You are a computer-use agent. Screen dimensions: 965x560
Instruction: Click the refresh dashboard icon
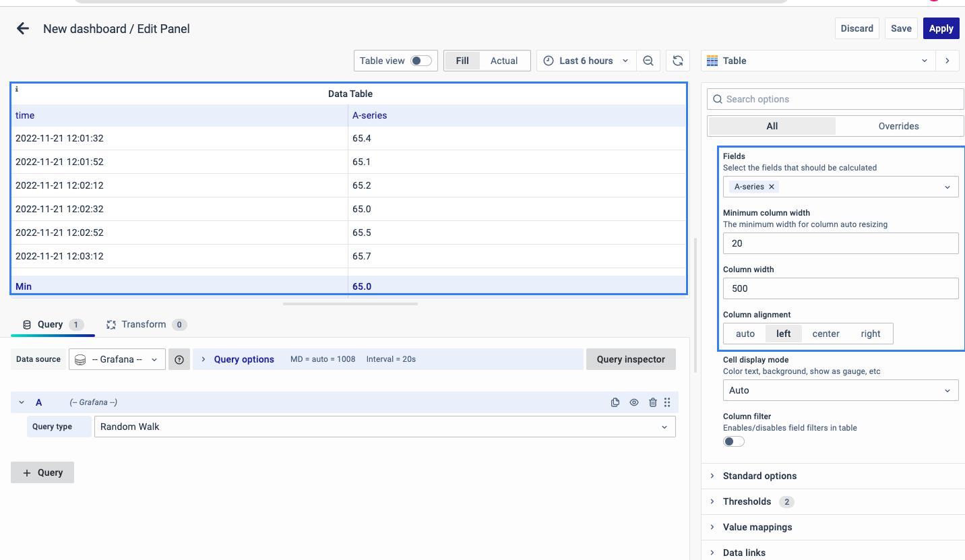tap(677, 61)
